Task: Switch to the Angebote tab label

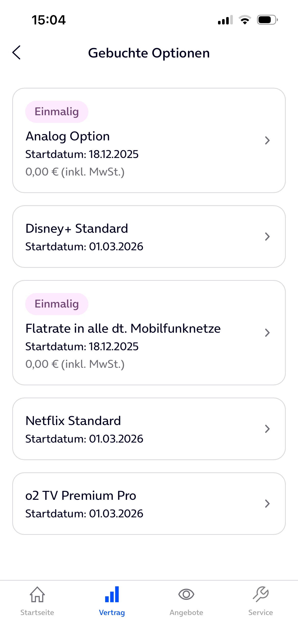Action: pyautogui.click(x=186, y=612)
